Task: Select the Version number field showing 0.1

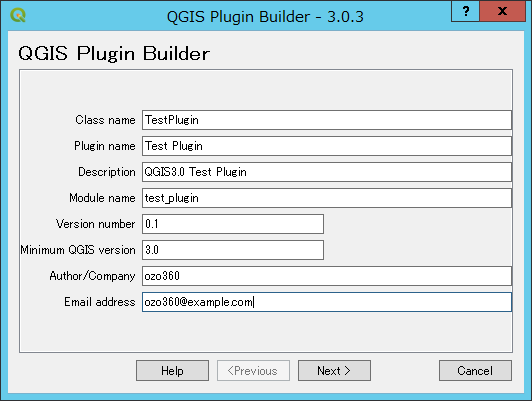Action: (x=233, y=224)
